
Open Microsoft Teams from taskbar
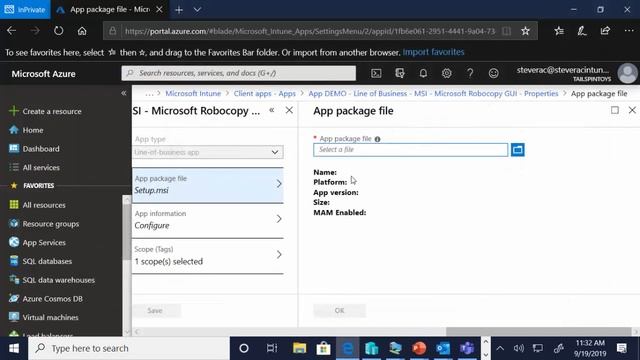467,348
